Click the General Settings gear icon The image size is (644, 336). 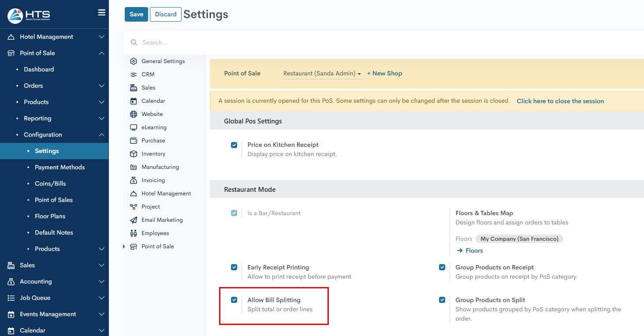coord(134,61)
